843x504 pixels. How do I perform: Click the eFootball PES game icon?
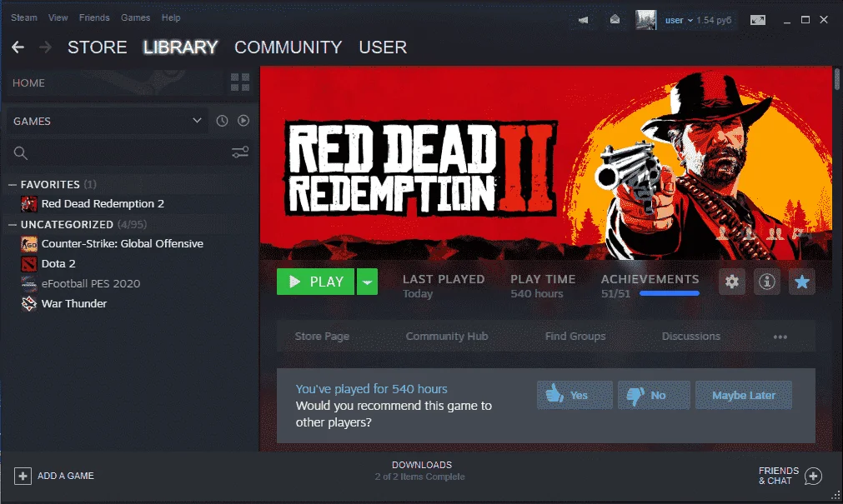click(29, 284)
